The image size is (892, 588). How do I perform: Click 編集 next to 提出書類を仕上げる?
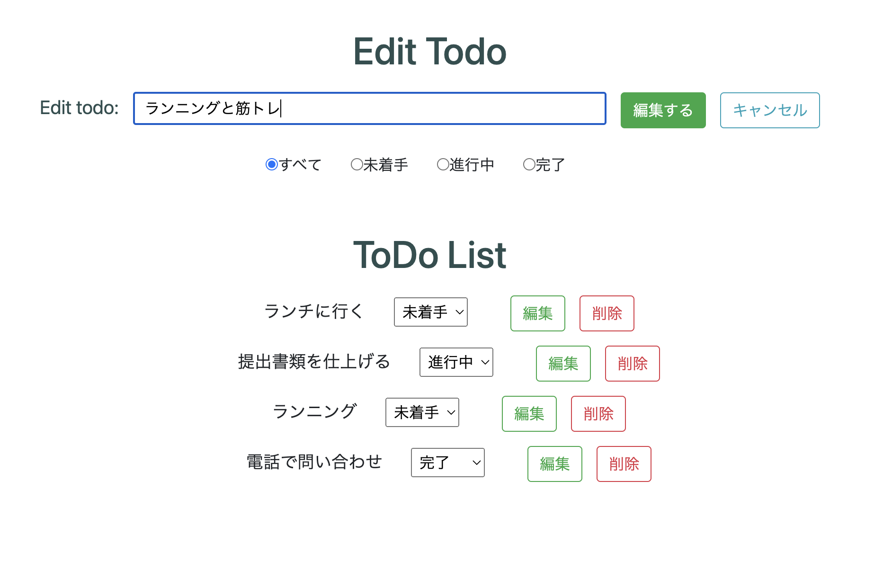pyautogui.click(x=563, y=364)
